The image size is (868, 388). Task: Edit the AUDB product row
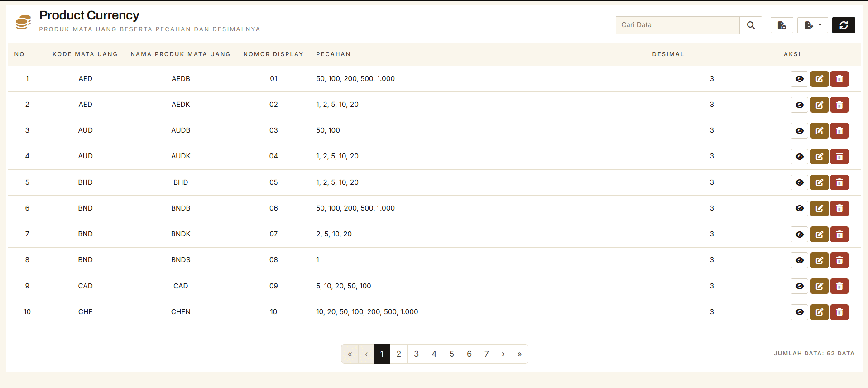point(820,130)
